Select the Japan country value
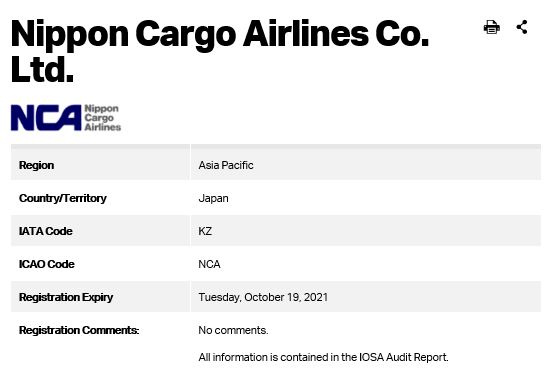This screenshot has height=377, width=551. pyautogui.click(x=213, y=198)
